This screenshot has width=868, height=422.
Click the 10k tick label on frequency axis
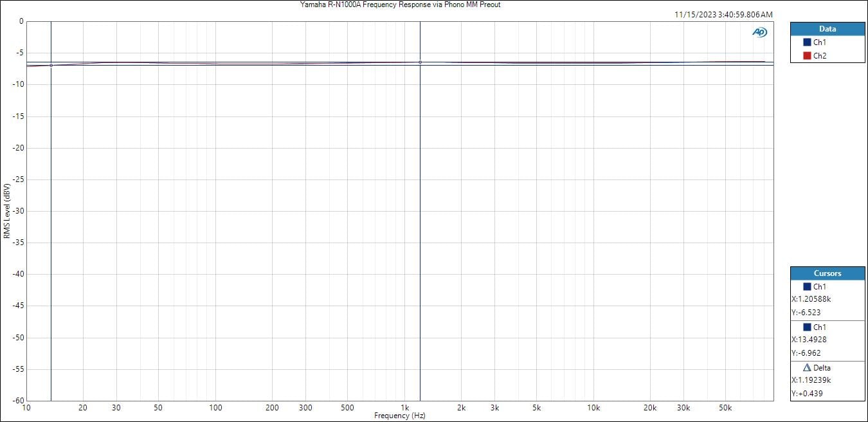click(593, 408)
